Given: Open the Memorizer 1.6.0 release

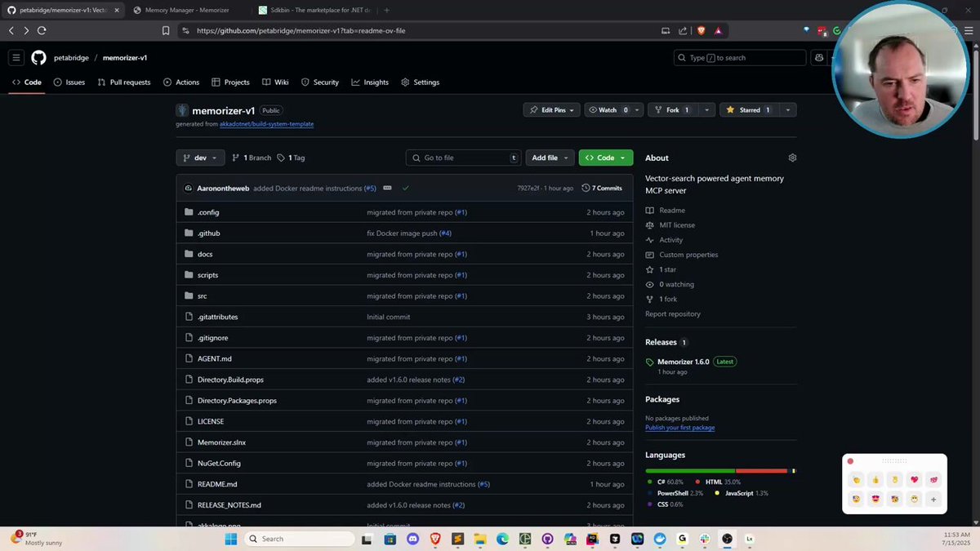Looking at the screenshot, I should [683, 362].
